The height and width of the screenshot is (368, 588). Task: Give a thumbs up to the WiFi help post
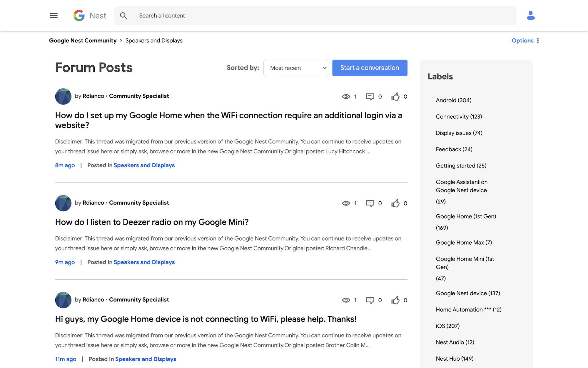396,300
